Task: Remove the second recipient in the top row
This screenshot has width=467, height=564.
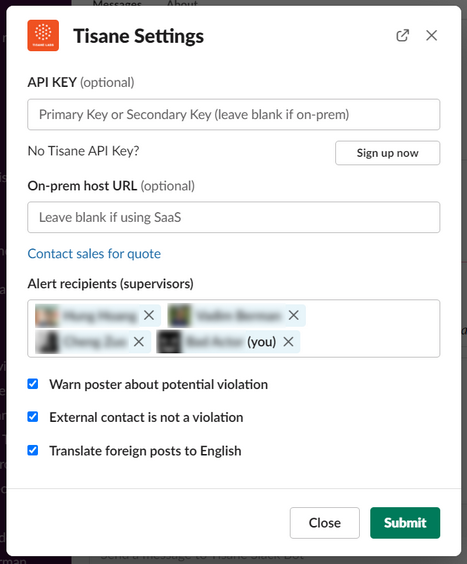Action: tap(294, 315)
